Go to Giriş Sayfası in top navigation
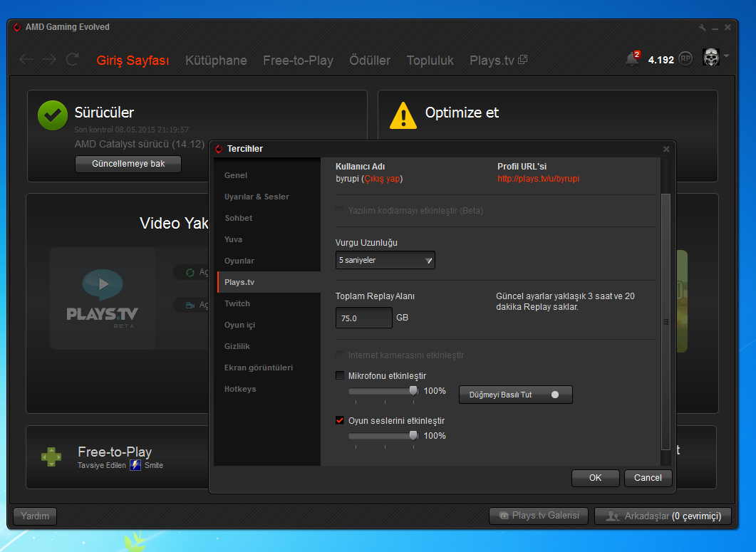This screenshot has width=756, height=552. (133, 61)
